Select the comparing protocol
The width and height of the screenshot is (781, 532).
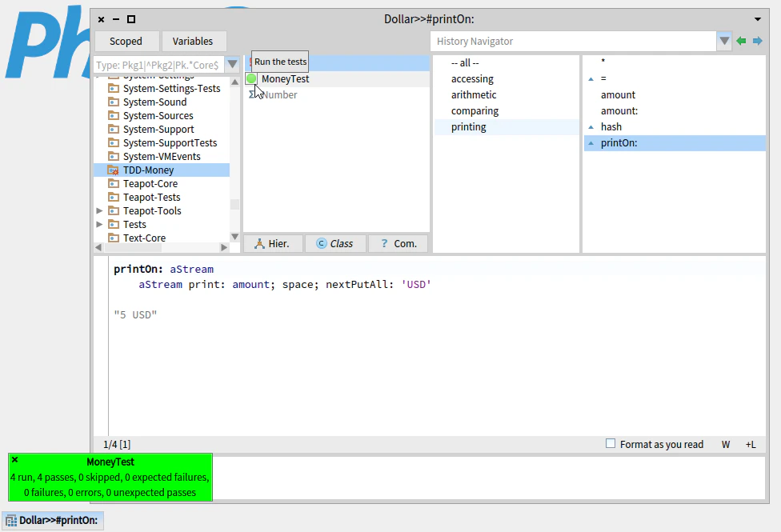tap(475, 110)
